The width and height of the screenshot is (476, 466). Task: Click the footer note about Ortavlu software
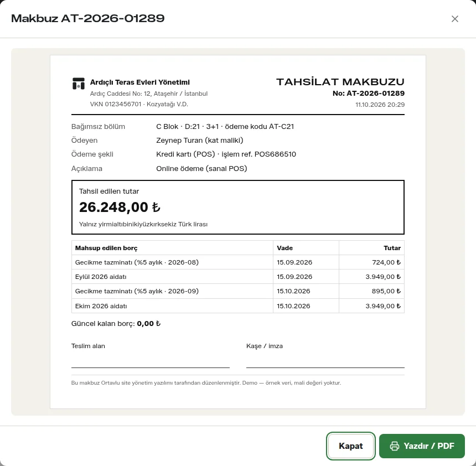(x=206, y=383)
